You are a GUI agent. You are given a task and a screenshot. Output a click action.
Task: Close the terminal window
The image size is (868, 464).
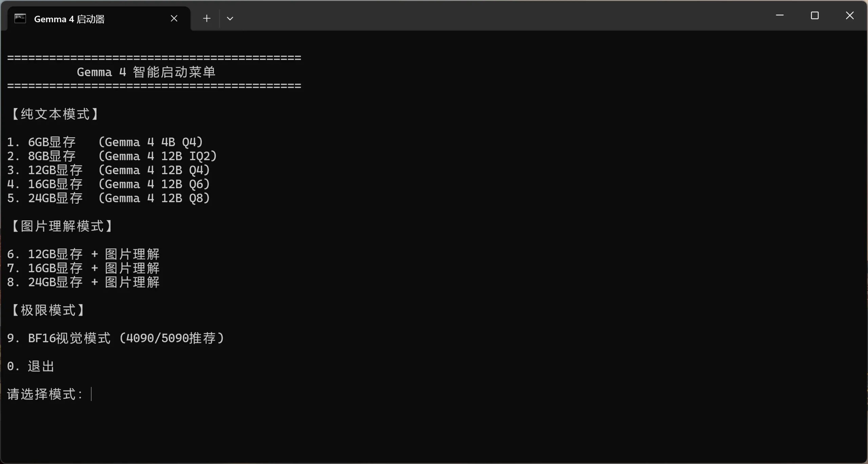click(849, 15)
